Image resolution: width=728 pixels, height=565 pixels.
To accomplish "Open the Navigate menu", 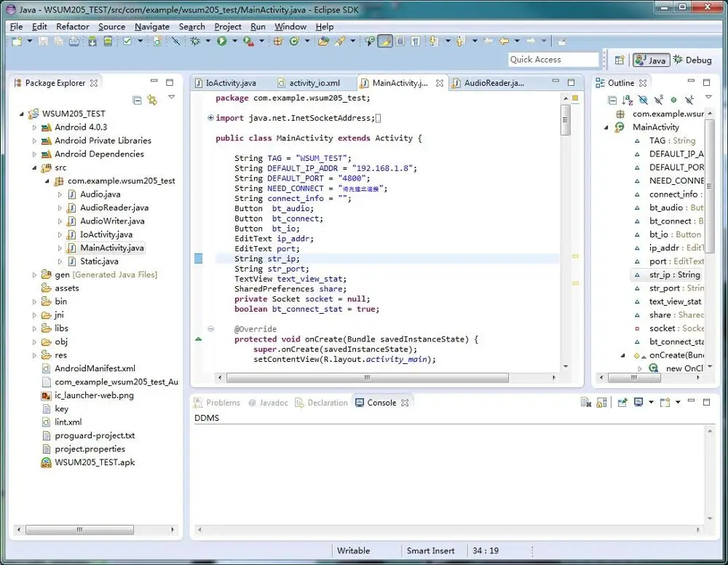I will pos(152,27).
